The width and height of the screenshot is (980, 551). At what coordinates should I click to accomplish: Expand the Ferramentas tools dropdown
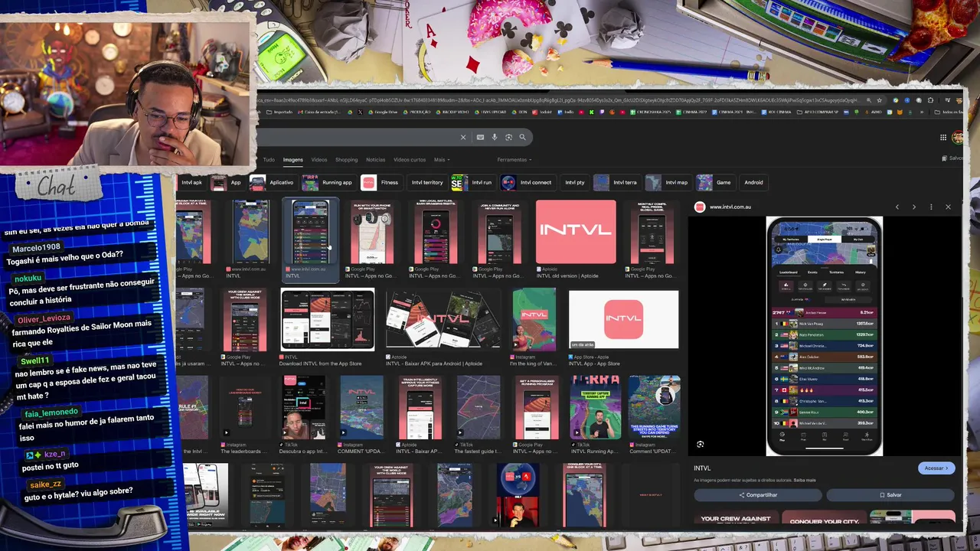point(513,160)
